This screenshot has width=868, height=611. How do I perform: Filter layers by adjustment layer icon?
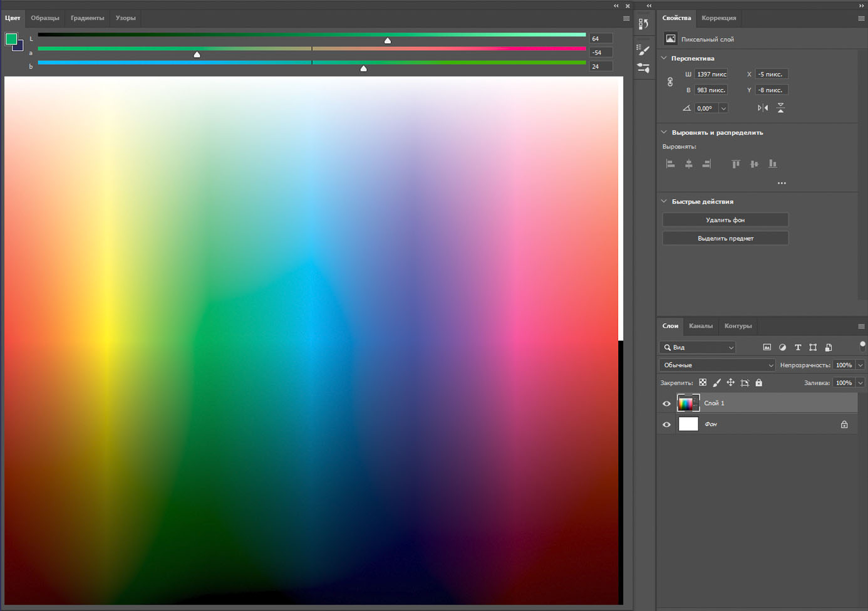782,347
